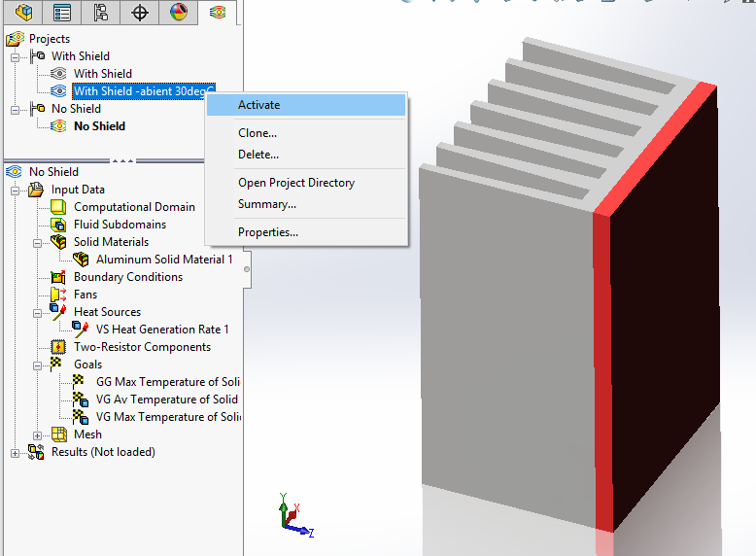Choose Activate from the context menu
Viewport: 756px width, 556px height.
(258, 105)
